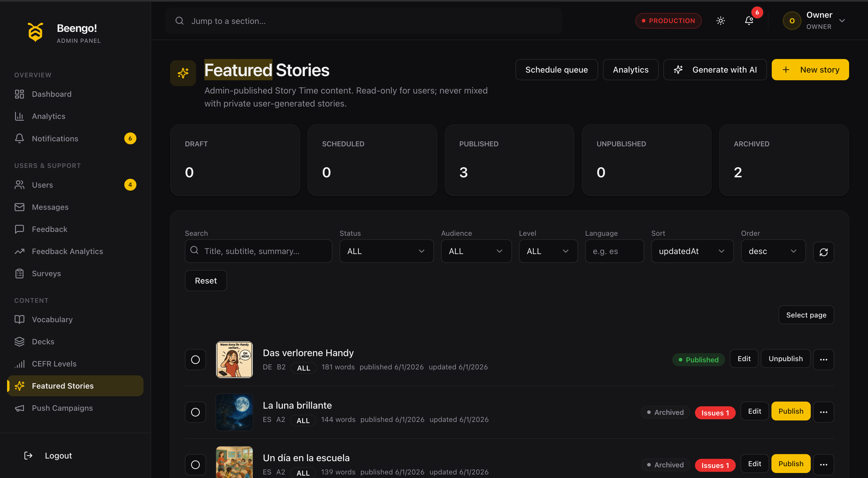Select the Un día en la escuela row checkbox

195,464
